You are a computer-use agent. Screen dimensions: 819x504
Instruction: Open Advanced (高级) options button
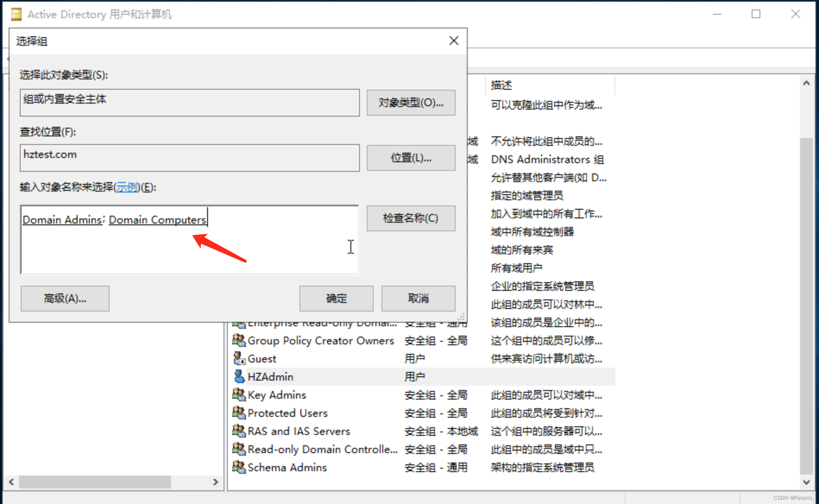(x=65, y=298)
